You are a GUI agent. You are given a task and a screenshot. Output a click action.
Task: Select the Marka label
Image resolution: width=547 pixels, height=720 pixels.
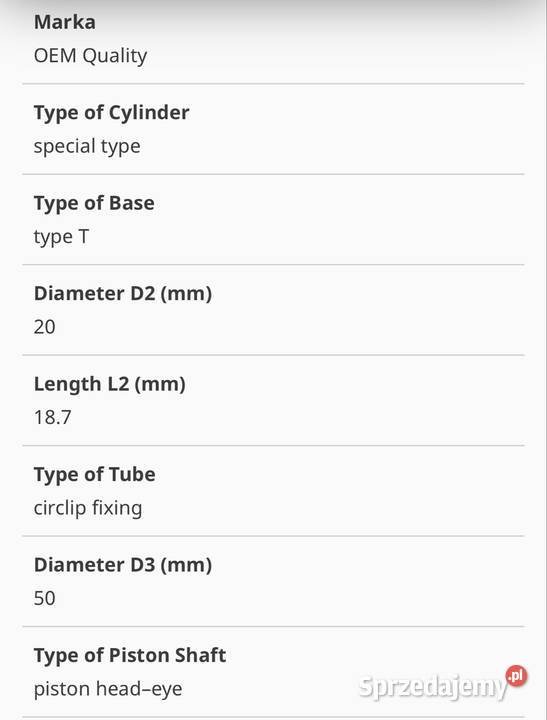(x=65, y=22)
